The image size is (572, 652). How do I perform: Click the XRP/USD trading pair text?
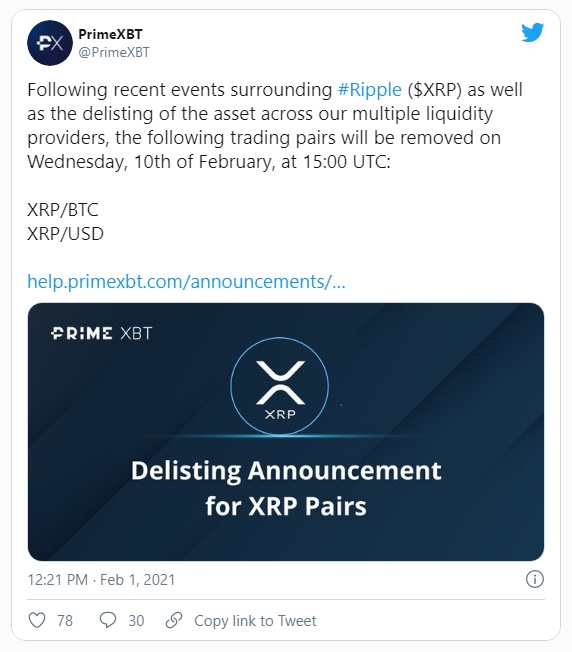(65, 234)
